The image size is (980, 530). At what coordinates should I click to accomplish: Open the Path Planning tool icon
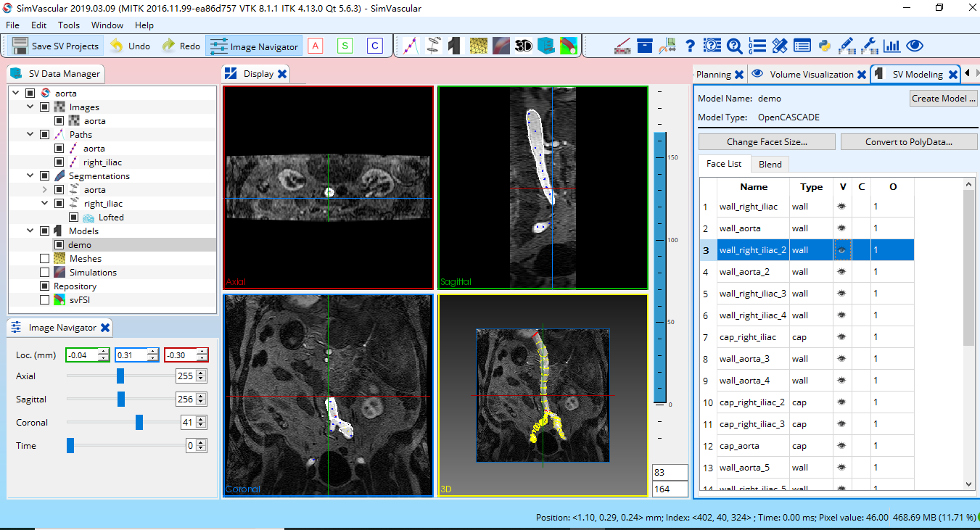[x=411, y=46]
